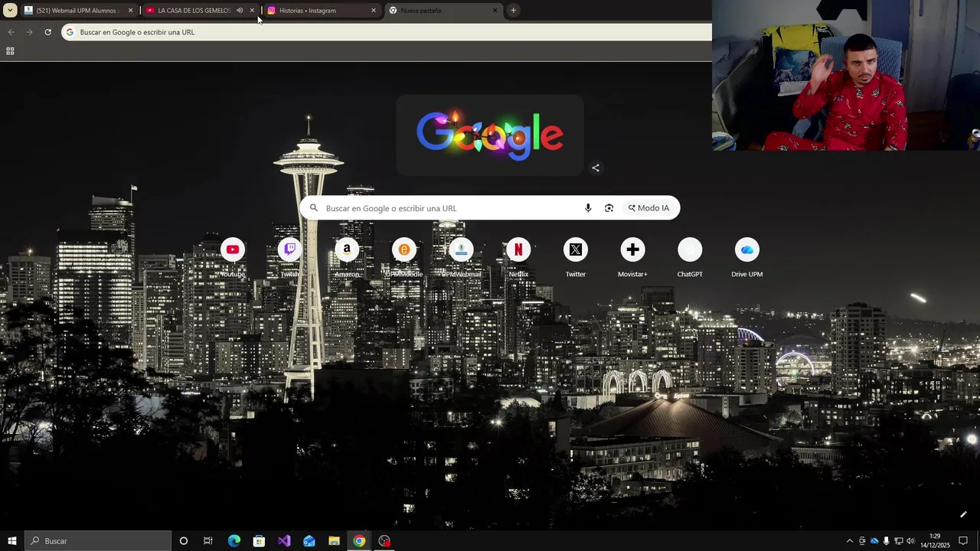Switch to Historias Instagram tab
980x551 pixels.
[322, 11]
